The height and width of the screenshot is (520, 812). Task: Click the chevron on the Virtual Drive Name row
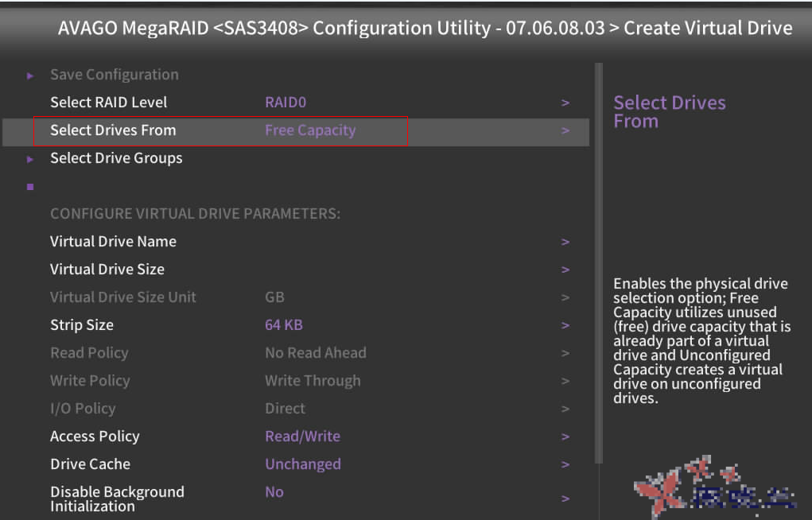point(565,242)
